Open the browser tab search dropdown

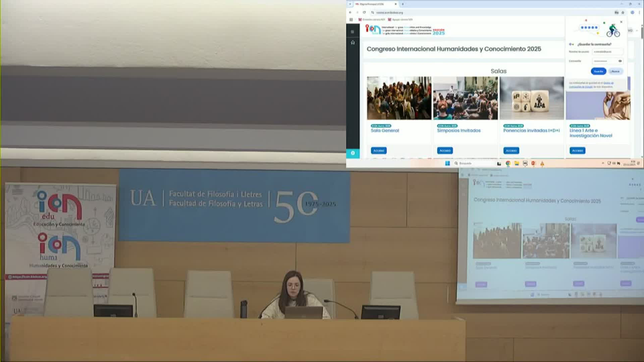[350, 4]
